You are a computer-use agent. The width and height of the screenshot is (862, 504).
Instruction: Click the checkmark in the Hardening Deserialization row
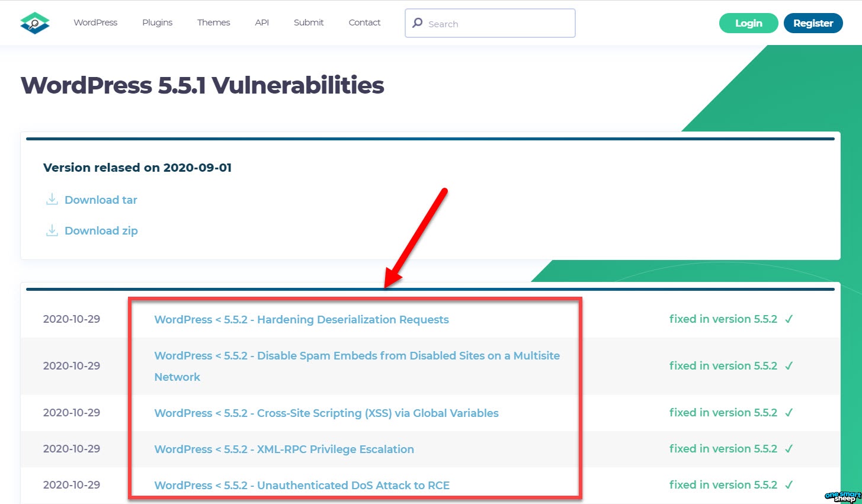[789, 319]
